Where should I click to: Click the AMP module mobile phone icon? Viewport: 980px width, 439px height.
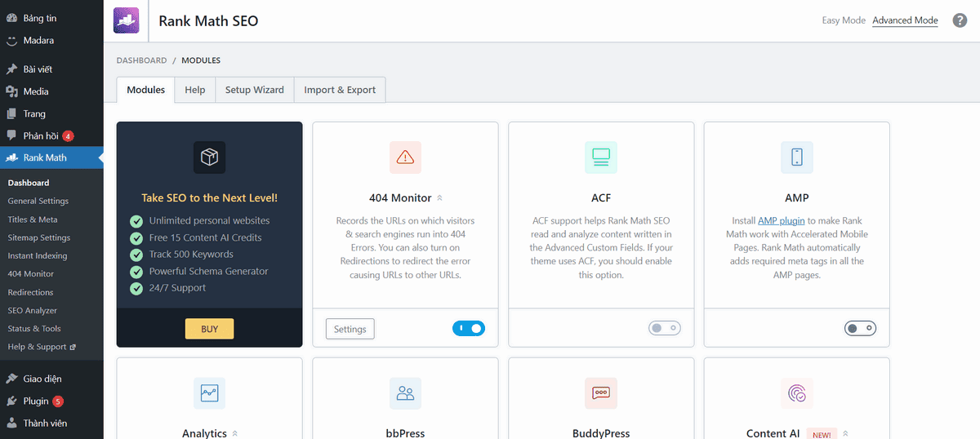click(797, 157)
